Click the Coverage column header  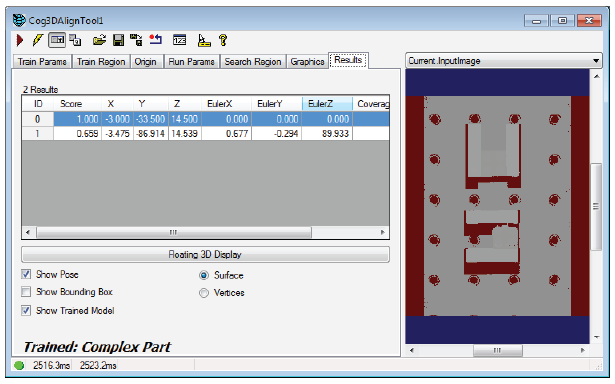coord(371,104)
